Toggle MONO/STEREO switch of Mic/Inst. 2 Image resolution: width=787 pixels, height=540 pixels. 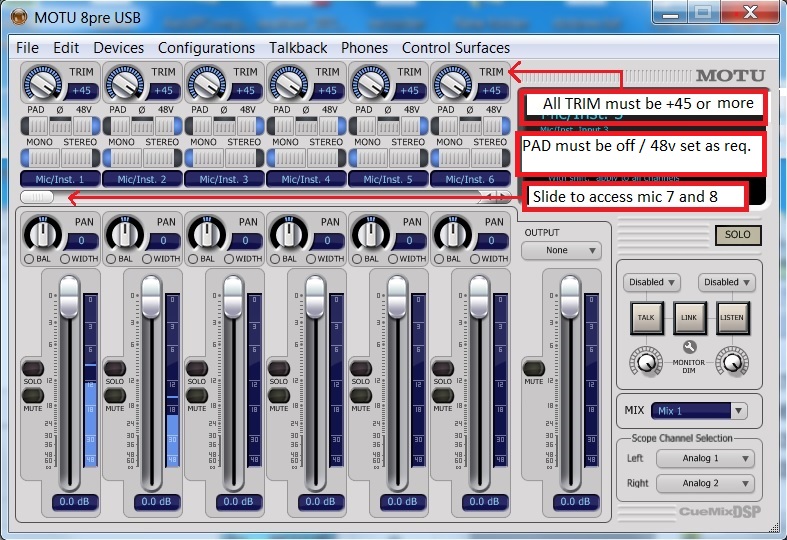click(142, 158)
